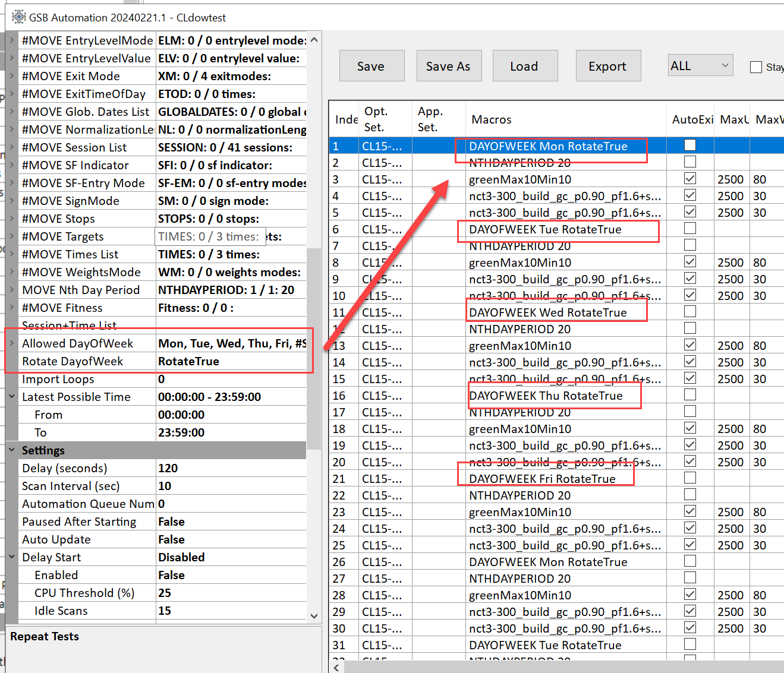The image size is (784, 673).
Task: Open the ALL filter dropdown
Action: click(x=700, y=65)
